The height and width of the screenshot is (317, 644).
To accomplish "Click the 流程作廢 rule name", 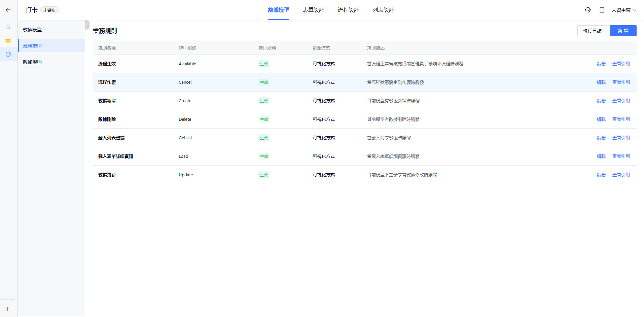I will 107,82.
